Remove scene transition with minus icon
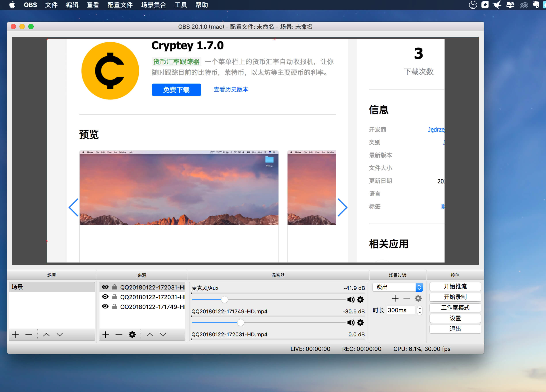This screenshot has height=392, width=546. (407, 298)
